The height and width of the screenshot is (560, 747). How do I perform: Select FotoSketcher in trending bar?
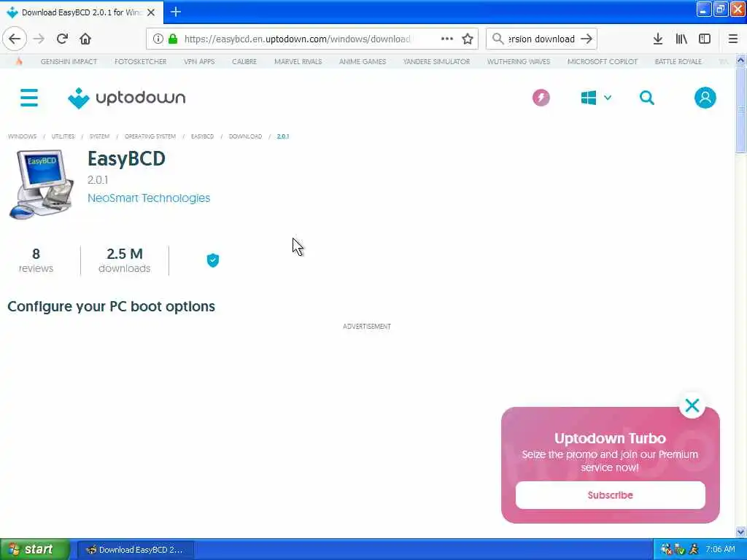click(141, 61)
